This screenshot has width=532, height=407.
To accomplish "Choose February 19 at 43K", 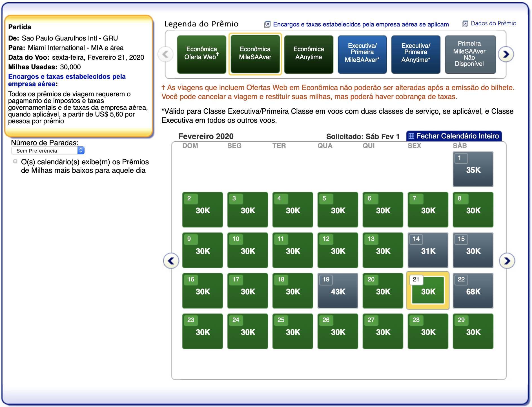I will (x=338, y=291).
